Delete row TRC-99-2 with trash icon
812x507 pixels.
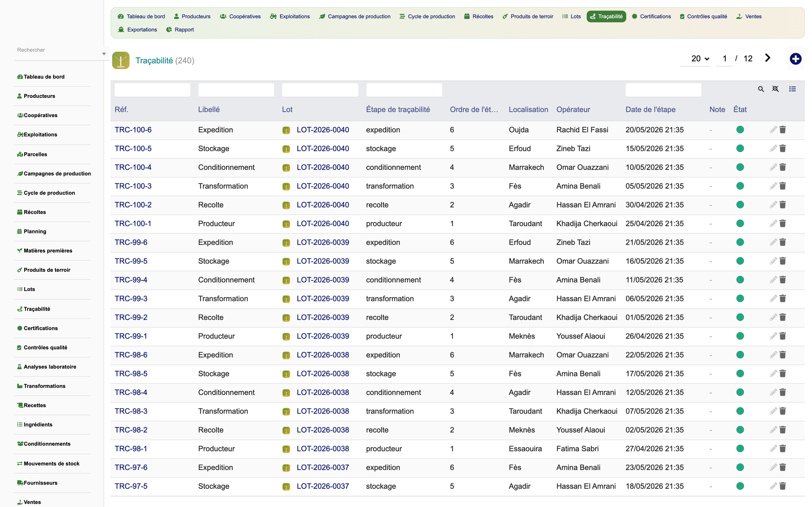783,317
